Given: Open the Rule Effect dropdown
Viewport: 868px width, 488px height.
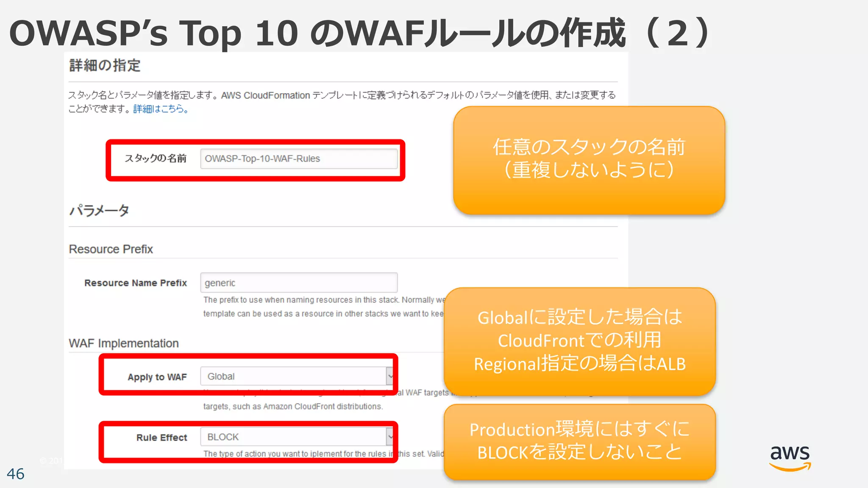Looking at the screenshot, I should click(296, 437).
